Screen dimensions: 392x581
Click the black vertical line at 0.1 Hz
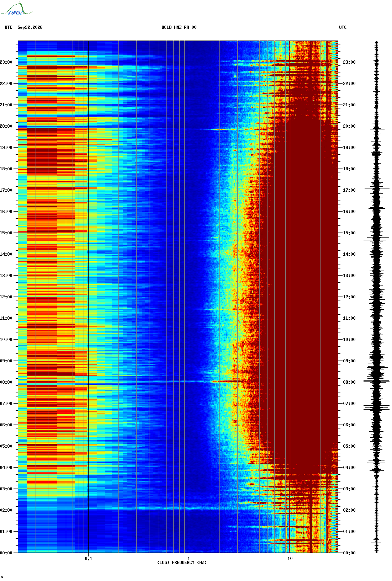88,297
